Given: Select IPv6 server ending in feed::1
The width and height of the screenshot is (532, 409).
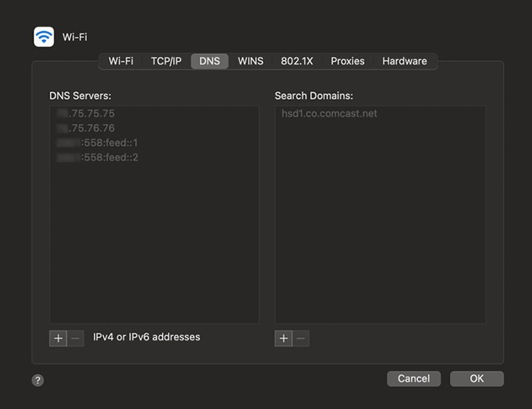Looking at the screenshot, I should click(97, 143).
